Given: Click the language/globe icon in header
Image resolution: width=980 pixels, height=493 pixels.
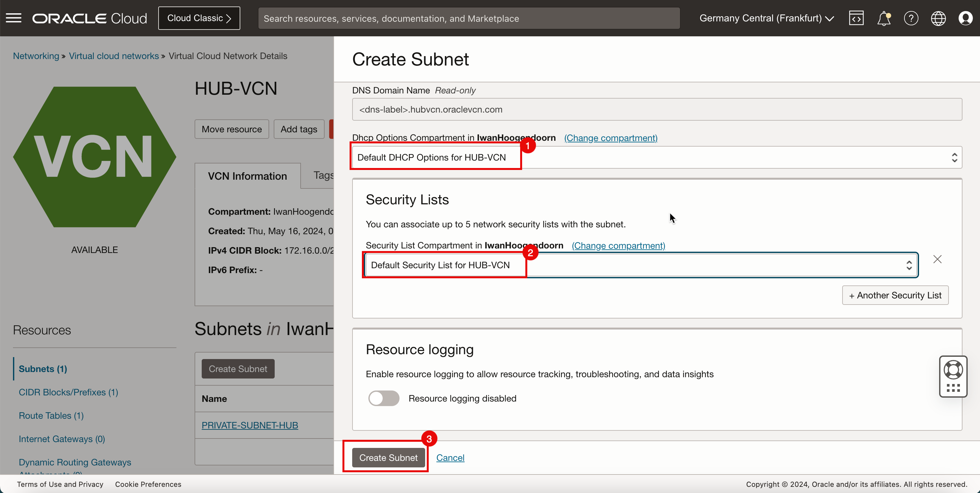Looking at the screenshot, I should pos(938,18).
